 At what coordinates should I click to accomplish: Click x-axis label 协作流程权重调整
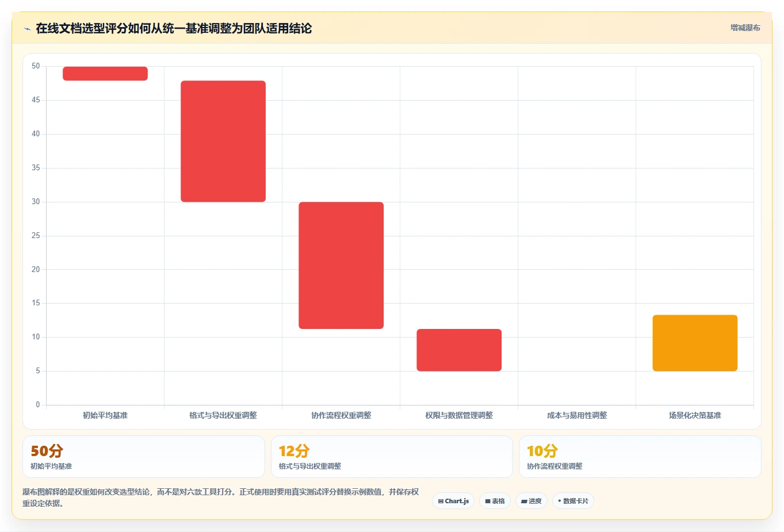point(341,415)
